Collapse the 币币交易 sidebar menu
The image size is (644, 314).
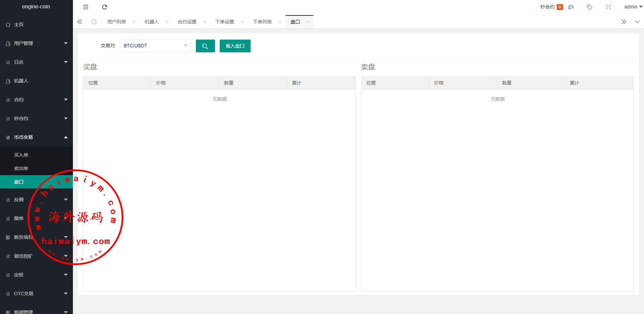point(36,137)
